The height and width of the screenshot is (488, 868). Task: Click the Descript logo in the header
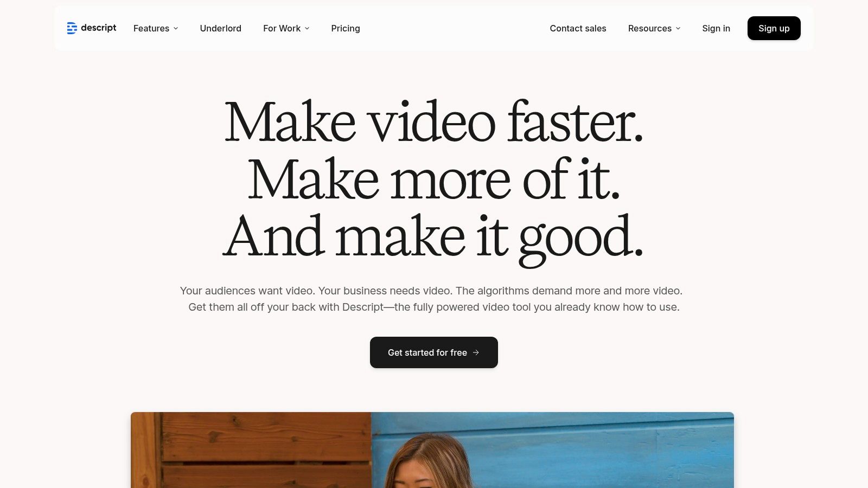[x=91, y=28]
